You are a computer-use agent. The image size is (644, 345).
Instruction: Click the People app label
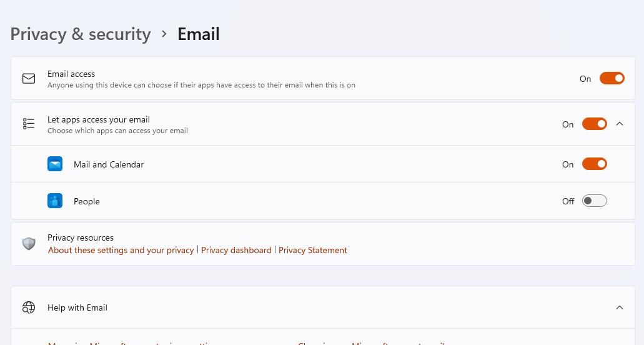tap(87, 201)
